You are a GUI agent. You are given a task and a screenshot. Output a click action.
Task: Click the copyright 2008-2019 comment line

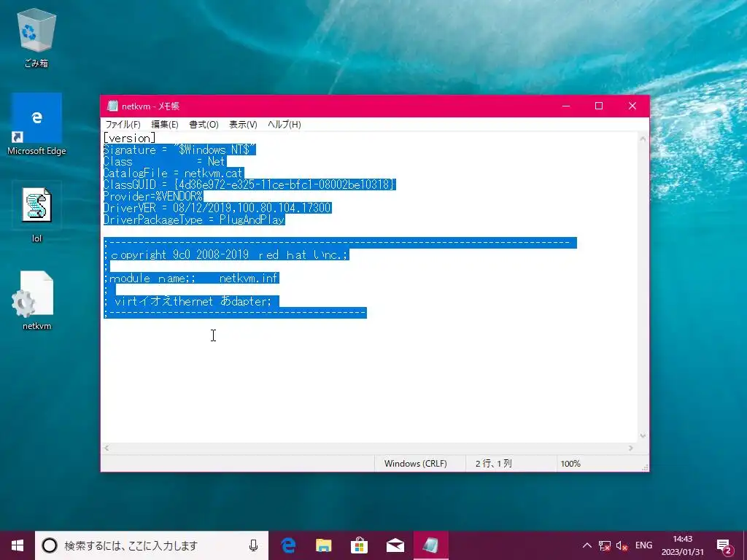tap(226, 254)
